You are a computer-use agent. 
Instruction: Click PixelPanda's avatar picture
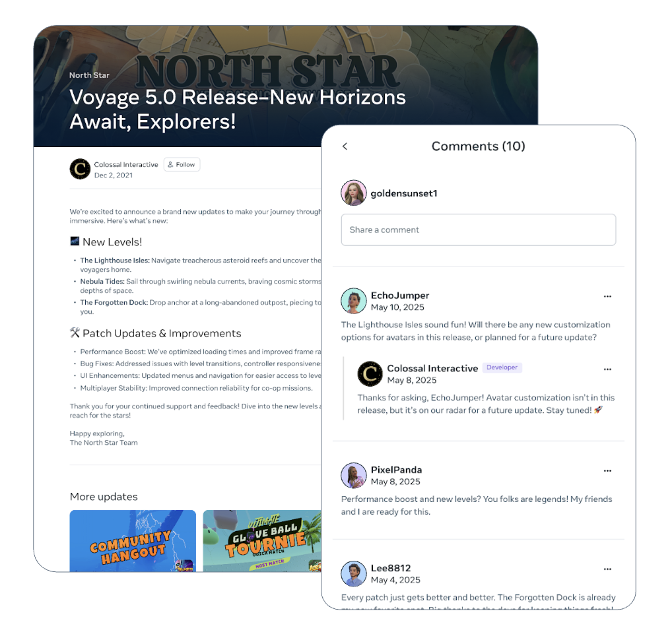coord(354,476)
